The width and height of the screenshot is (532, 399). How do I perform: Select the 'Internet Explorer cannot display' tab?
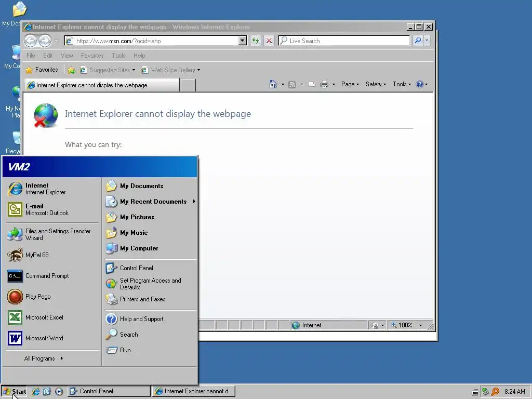[x=101, y=85]
